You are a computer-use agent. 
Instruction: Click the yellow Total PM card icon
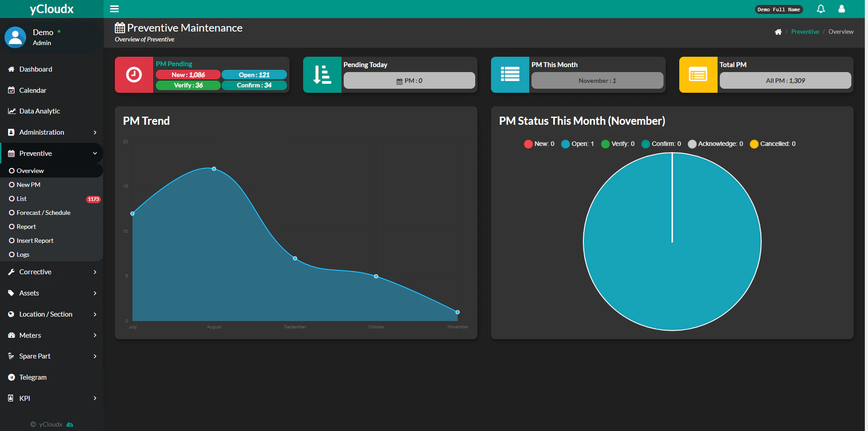(698, 74)
